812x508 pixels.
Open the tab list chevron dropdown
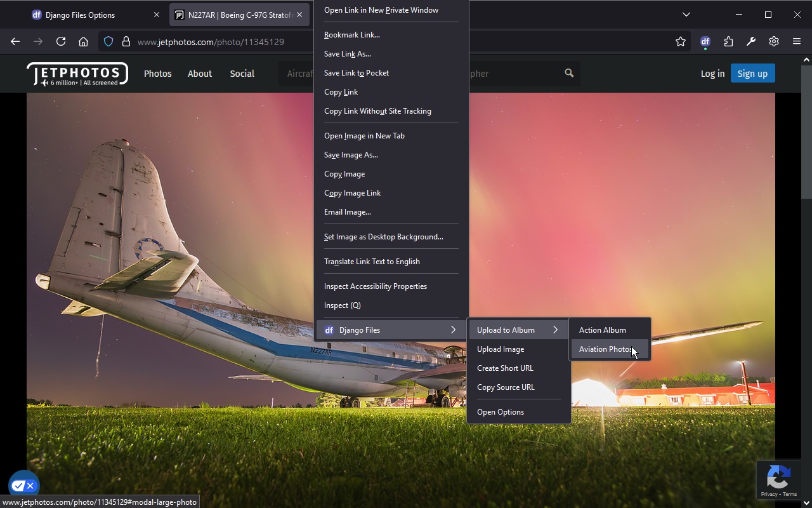686,14
